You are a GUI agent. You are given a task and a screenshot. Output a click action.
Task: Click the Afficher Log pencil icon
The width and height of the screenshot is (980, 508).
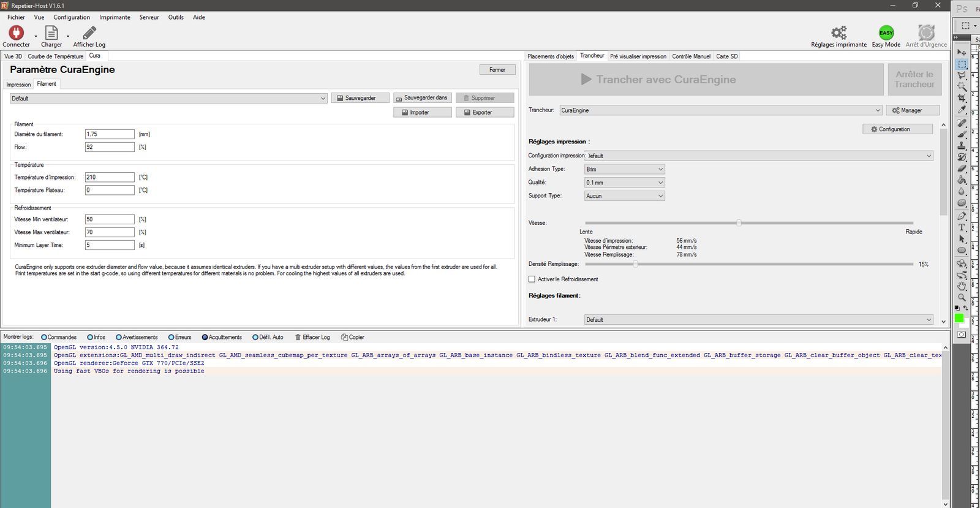click(x=89, y=32)
